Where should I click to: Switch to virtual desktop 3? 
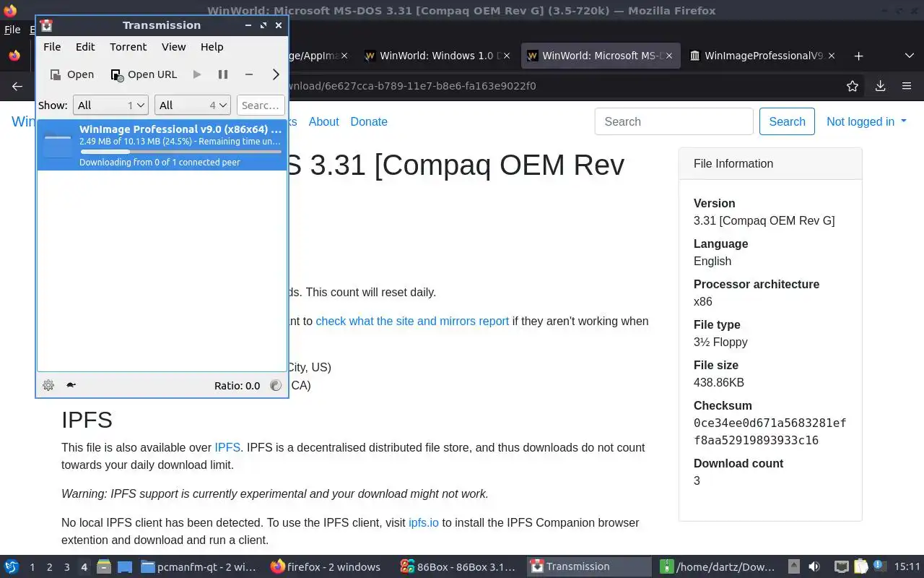(x=66, y=567)
